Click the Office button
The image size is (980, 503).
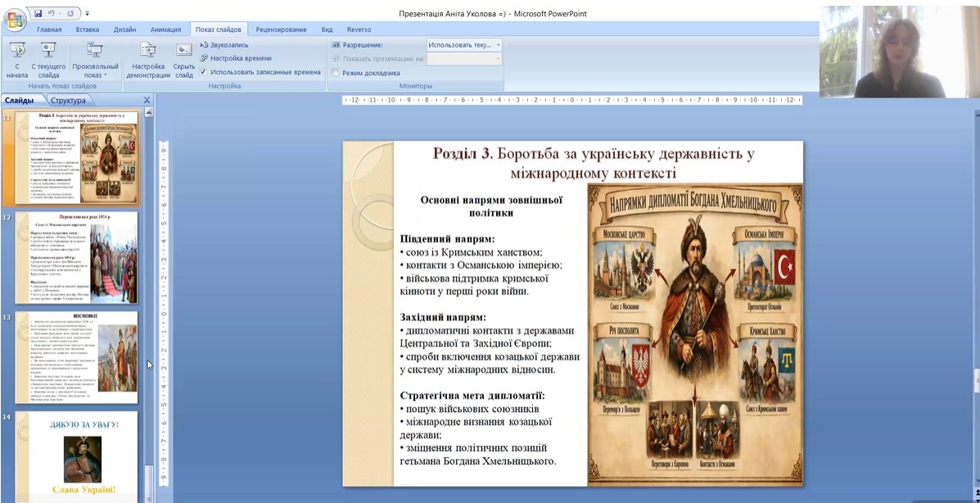click(14, 20)
